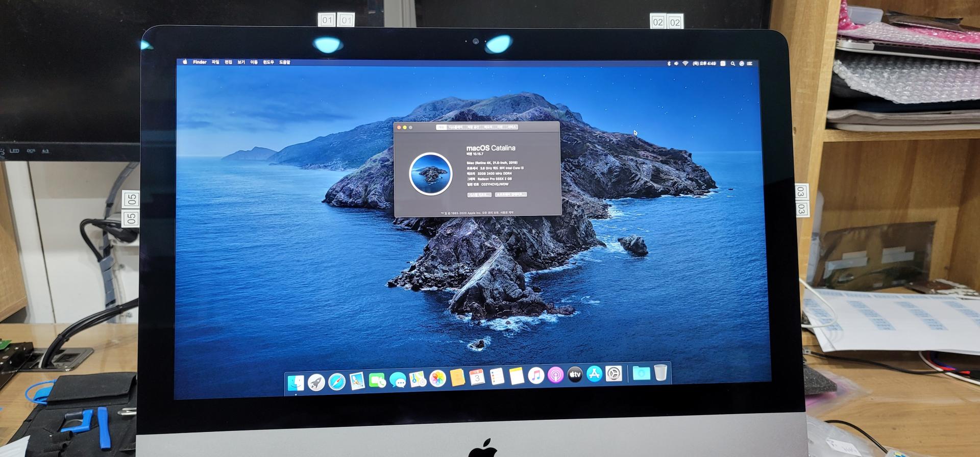This screenshot has height=457, width=980.
Task: Open Contacts book icon in Dock
Action: [x=457, y=378]
